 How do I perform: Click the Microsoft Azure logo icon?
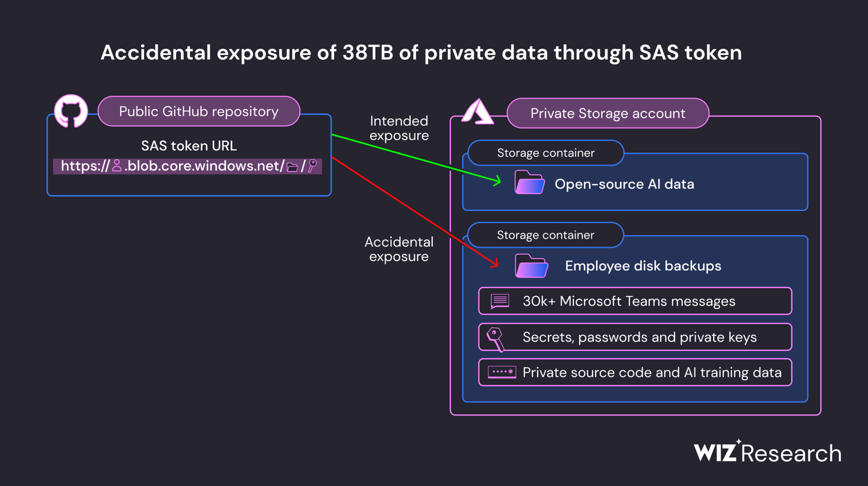[479, 113]
